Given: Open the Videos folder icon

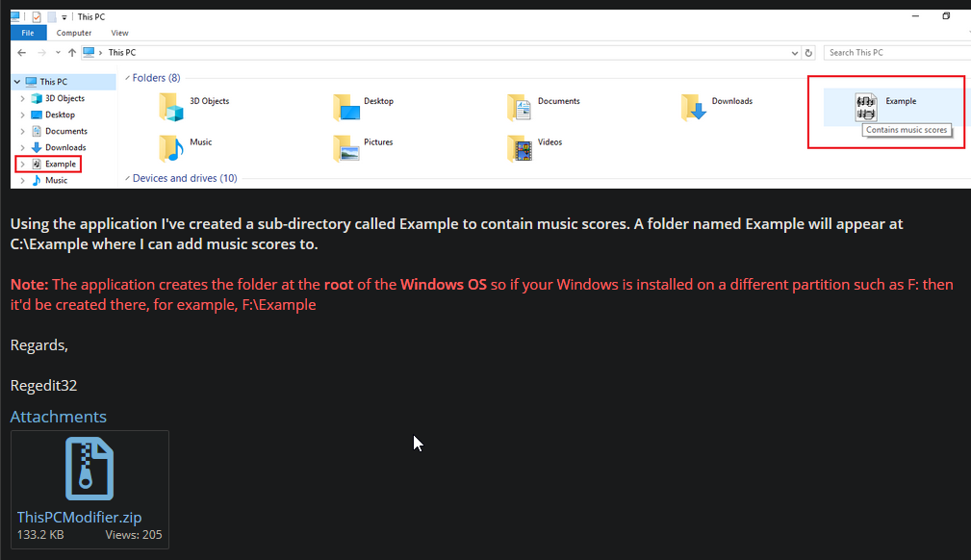Looking at the screenshot, I should pos(520,147).
